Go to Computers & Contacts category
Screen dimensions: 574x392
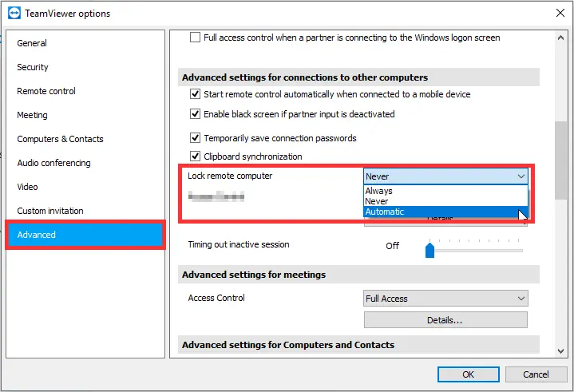tap(60, 139)
